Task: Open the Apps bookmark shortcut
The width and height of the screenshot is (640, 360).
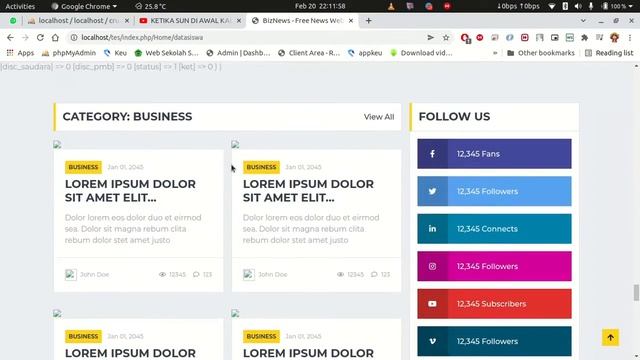Action: click(x=20, y=53)
